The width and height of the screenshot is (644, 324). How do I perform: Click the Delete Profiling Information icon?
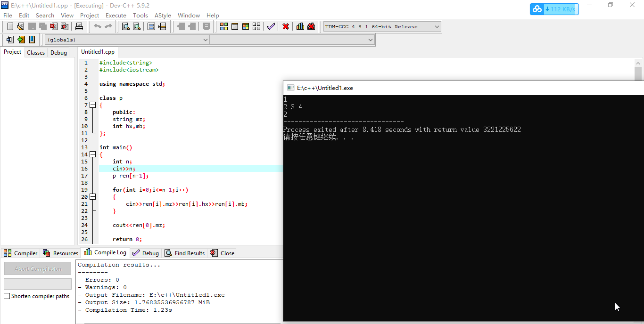[x=311, y=26]
